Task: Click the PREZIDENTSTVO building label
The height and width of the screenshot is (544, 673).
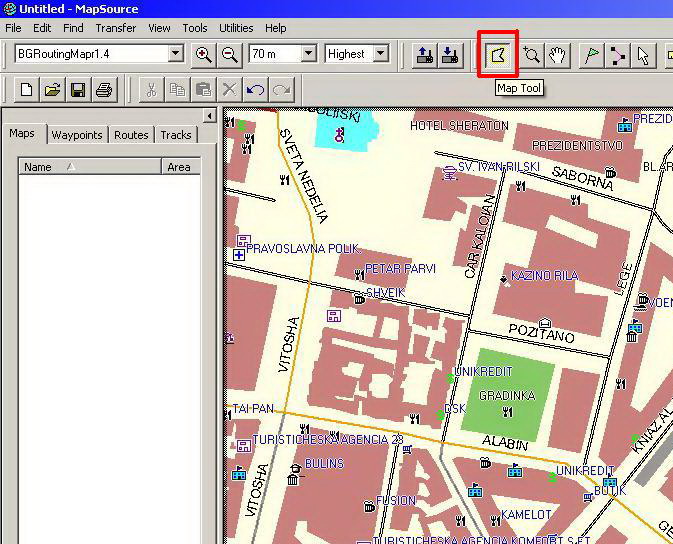Action: [x=577, y=146]
